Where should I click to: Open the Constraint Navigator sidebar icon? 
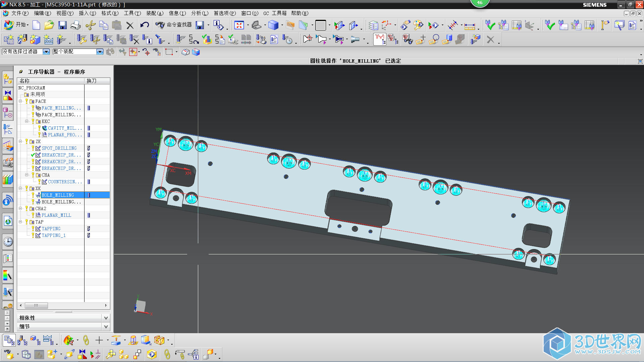click(x=8, y=95)
